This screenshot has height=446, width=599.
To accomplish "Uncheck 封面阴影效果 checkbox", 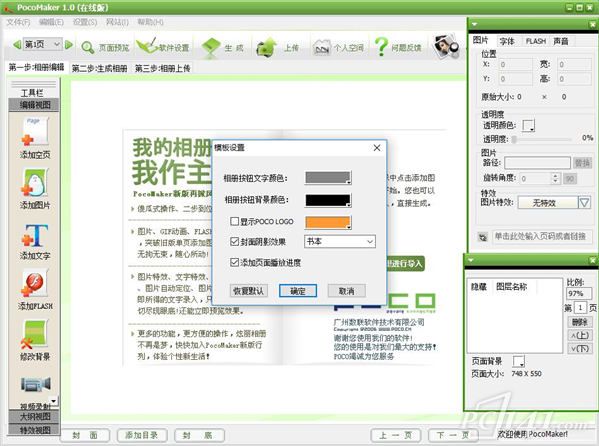I will pyautogui.click(x=235, y=242).
